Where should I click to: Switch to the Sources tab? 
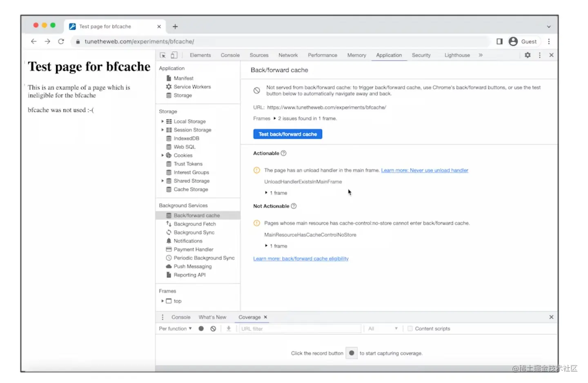point(259,55)
